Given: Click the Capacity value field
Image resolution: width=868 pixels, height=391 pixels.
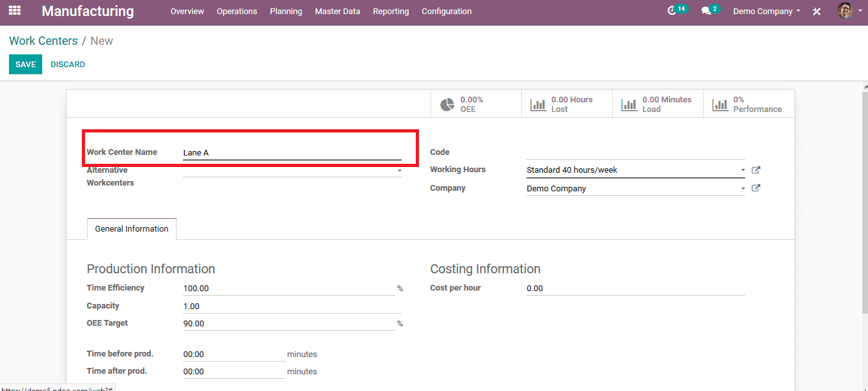Looking at the screenshot, I should [x=292, y=306].
